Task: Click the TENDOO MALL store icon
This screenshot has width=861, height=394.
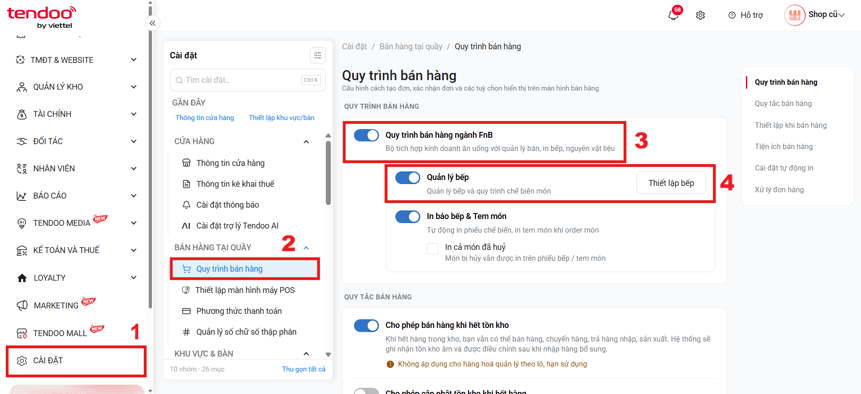Action: coord(21,333)
